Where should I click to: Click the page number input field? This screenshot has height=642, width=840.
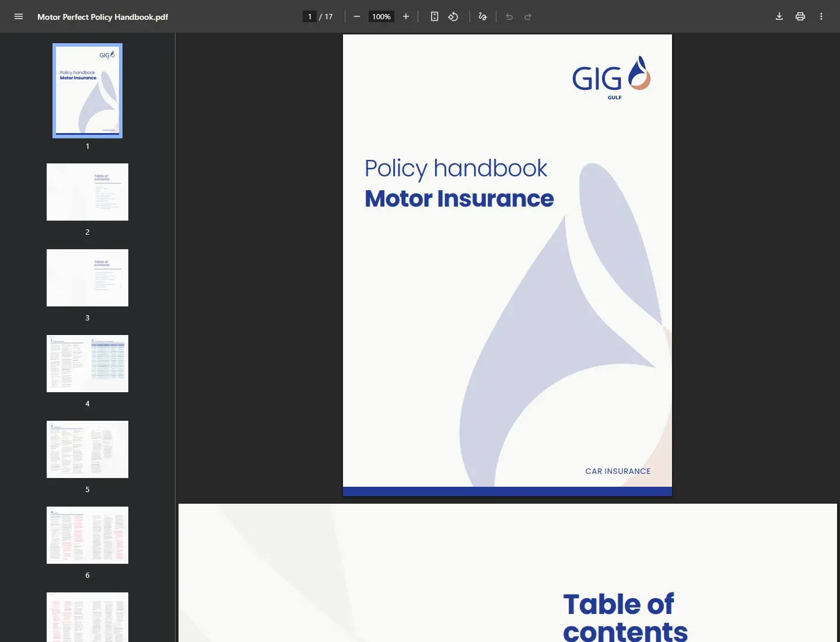[x=310, y=16]
